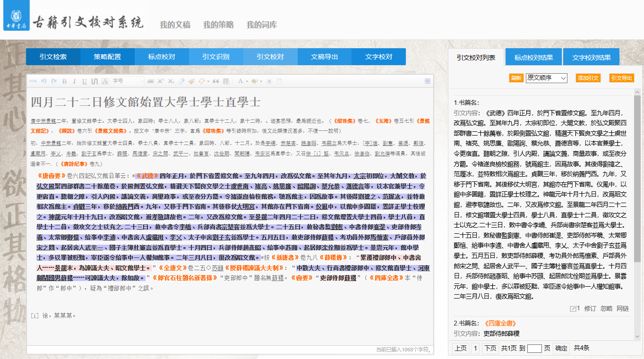Click 《四庫全書》 link in item 2

[500, 323]
